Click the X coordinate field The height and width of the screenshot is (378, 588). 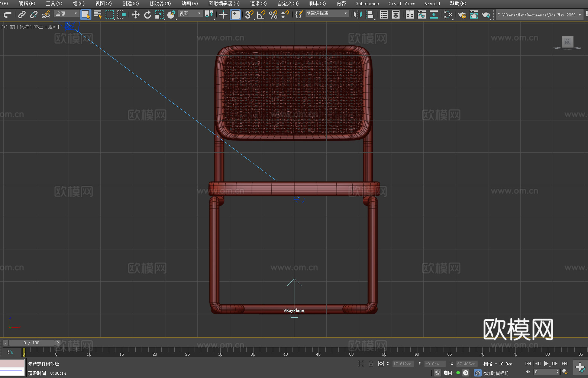(x=403, y=364)
